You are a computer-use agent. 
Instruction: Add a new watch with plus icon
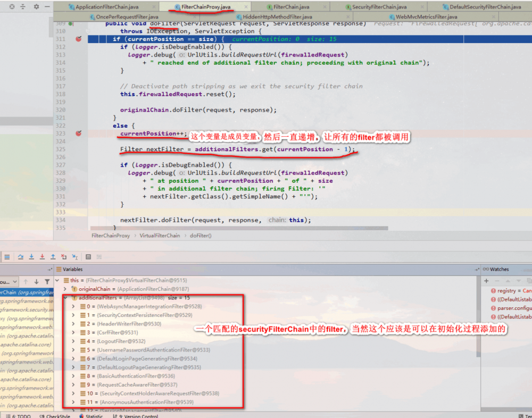tap(486, 281)
